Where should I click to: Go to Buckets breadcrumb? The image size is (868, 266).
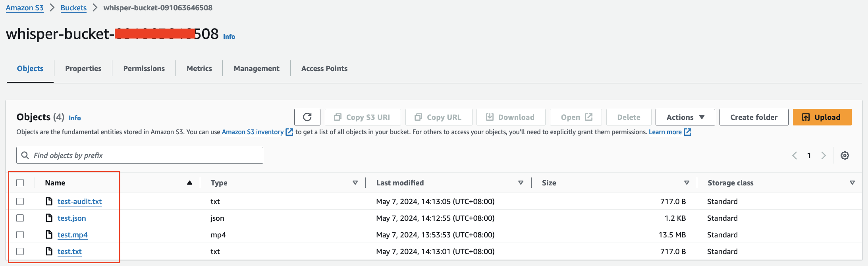[x=73, y=8]
